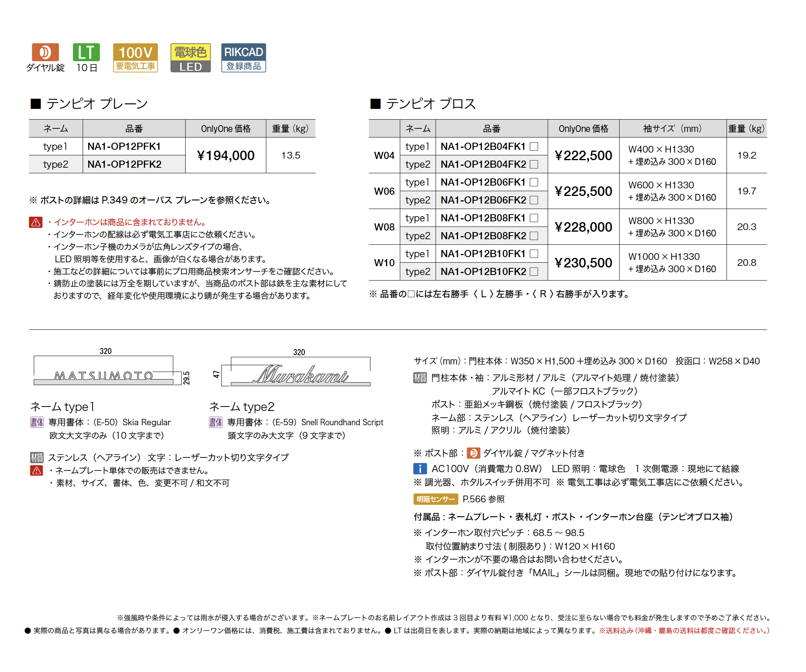Click font icon under Name type1

37,422
